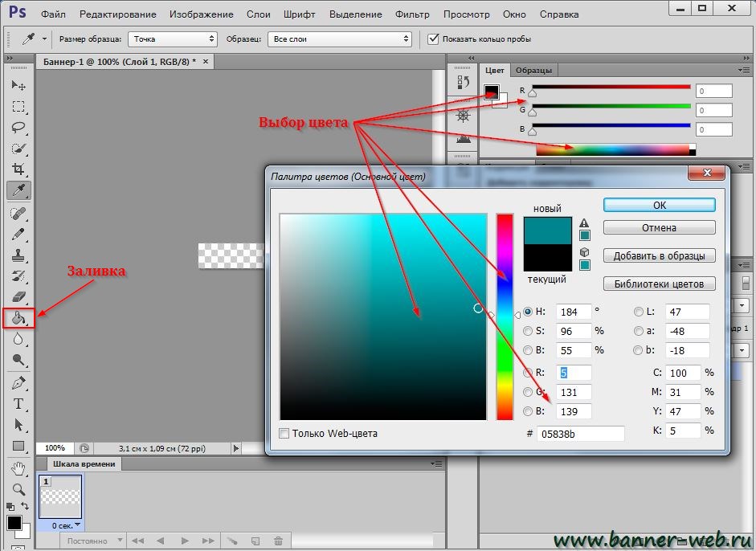
Task: Select the S saturation radio button
Action: click(528, 331)
